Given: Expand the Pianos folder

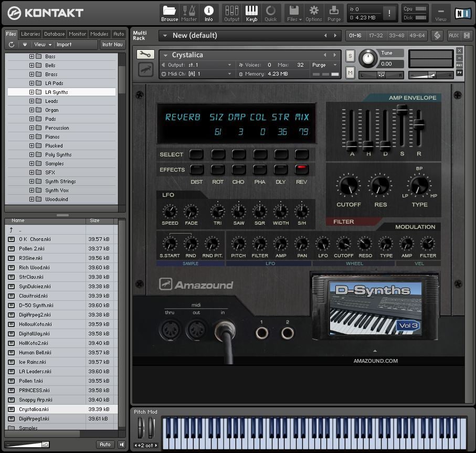Looking at the screenshot, I should click(31, 136).
